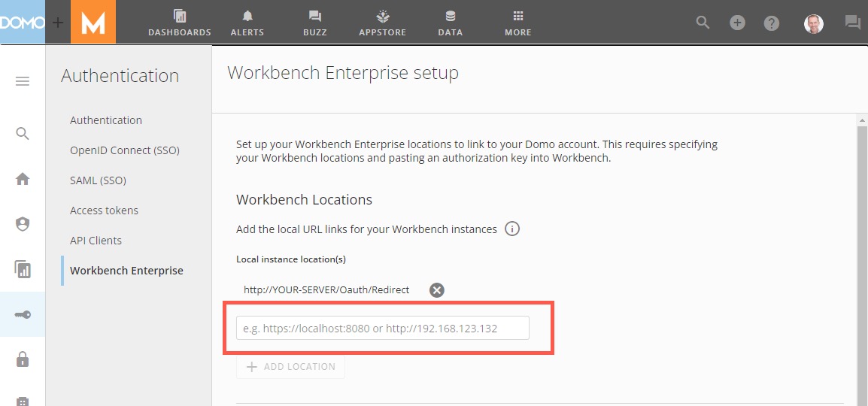868x406 pixels.
Task: Open Buzz chat from top navigation
Action: [315, 23]
